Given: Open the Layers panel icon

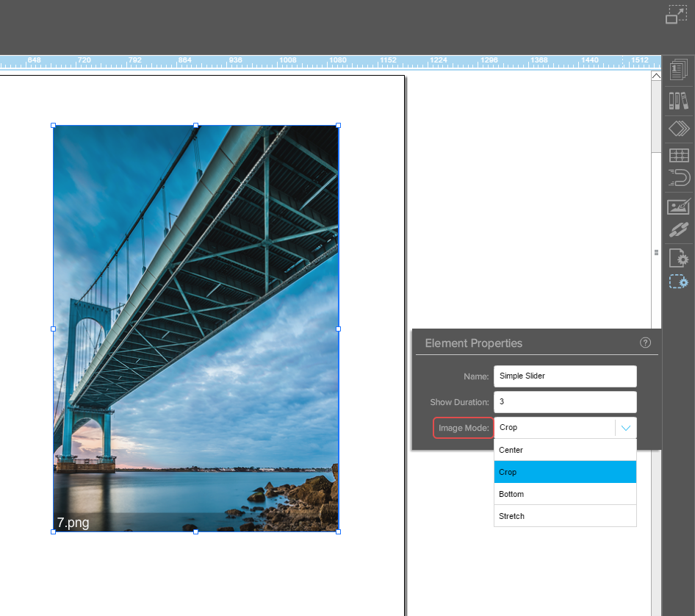Looking at the screenshot, I should (678, 129).
